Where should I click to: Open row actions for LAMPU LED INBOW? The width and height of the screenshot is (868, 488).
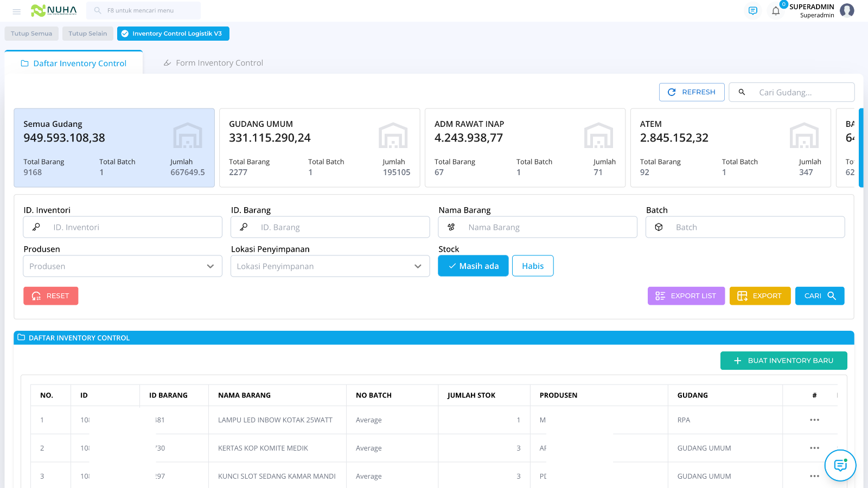click(x=814, y=420)
